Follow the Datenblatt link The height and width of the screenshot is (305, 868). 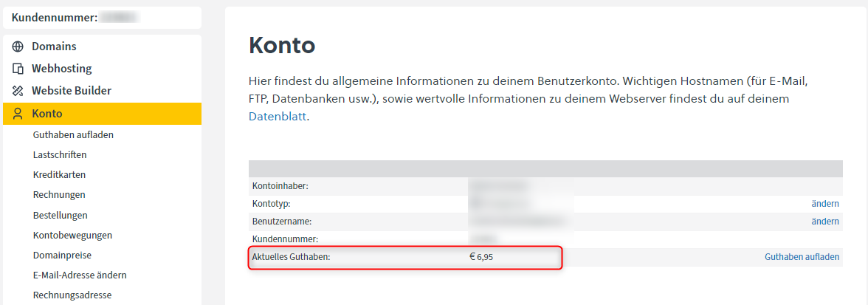278,117
